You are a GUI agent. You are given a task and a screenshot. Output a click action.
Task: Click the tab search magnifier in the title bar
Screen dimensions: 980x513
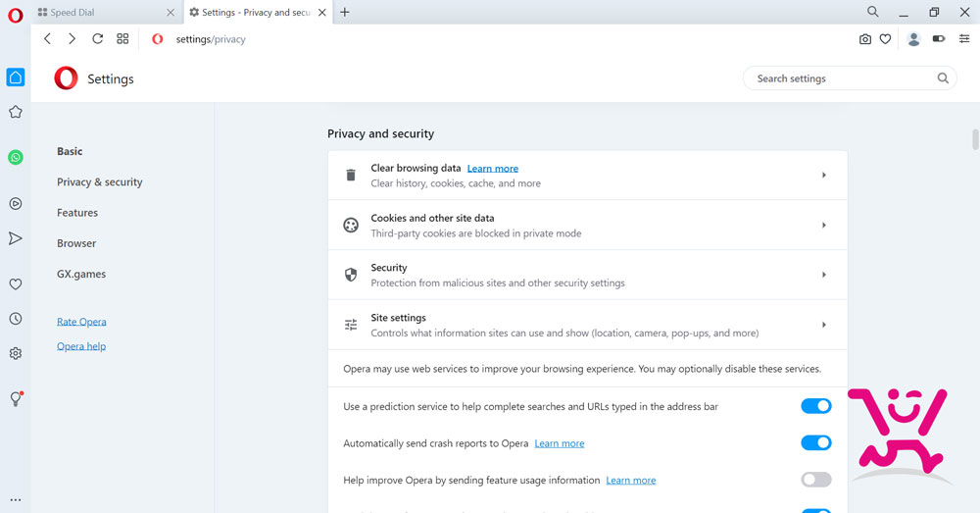(x=873, y=11)
